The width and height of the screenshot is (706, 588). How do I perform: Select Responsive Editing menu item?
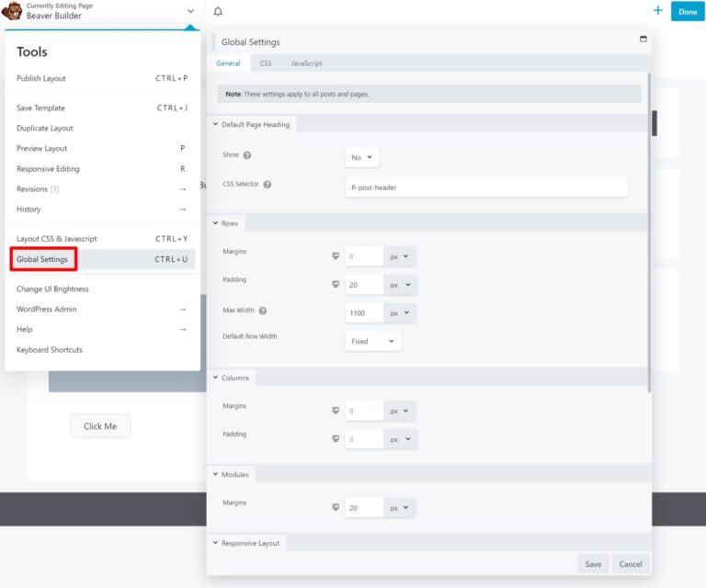pos(102,169)
